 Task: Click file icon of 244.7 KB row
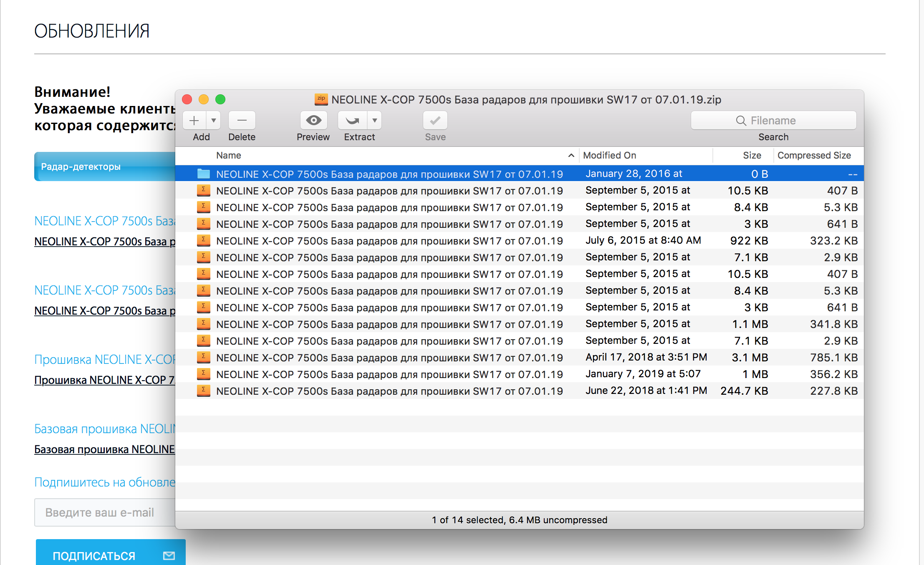coord(203,391)
